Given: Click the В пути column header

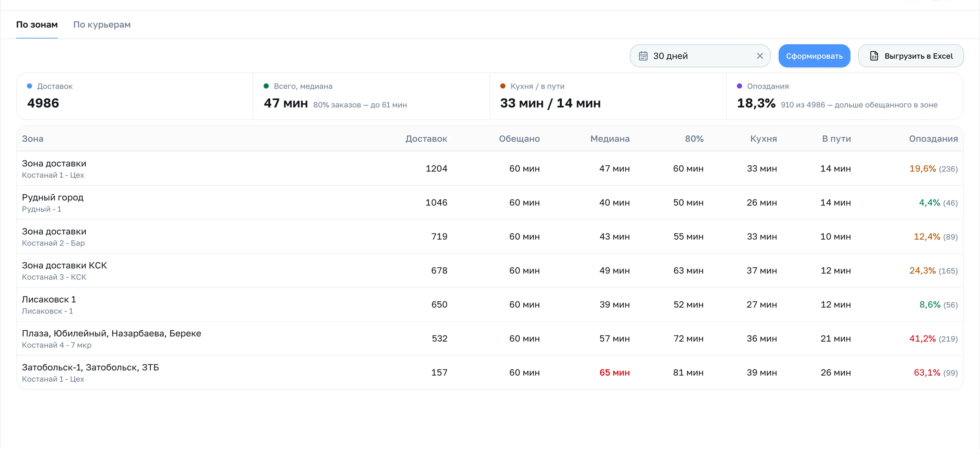Looking at the screenshot, I should [x=836, y=139].
